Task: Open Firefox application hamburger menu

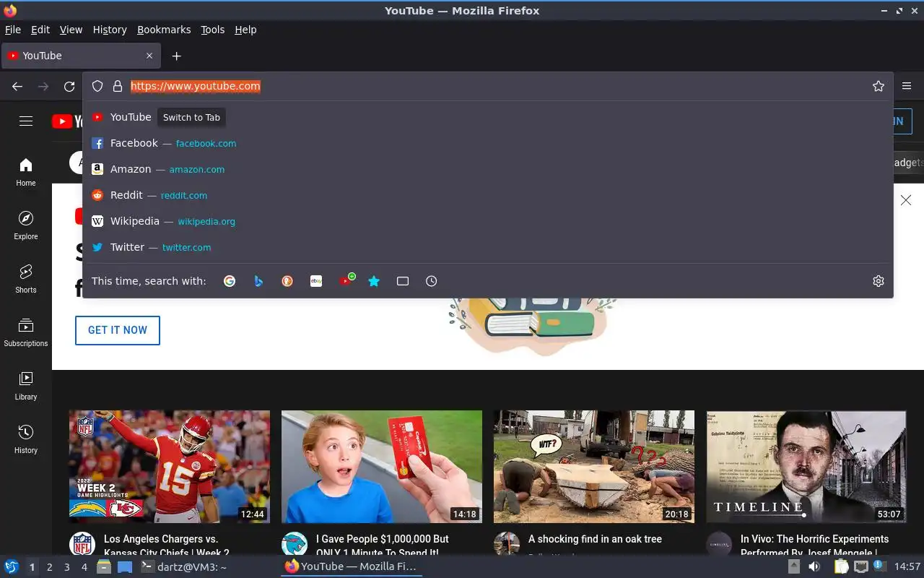Action: coord(907,86)
